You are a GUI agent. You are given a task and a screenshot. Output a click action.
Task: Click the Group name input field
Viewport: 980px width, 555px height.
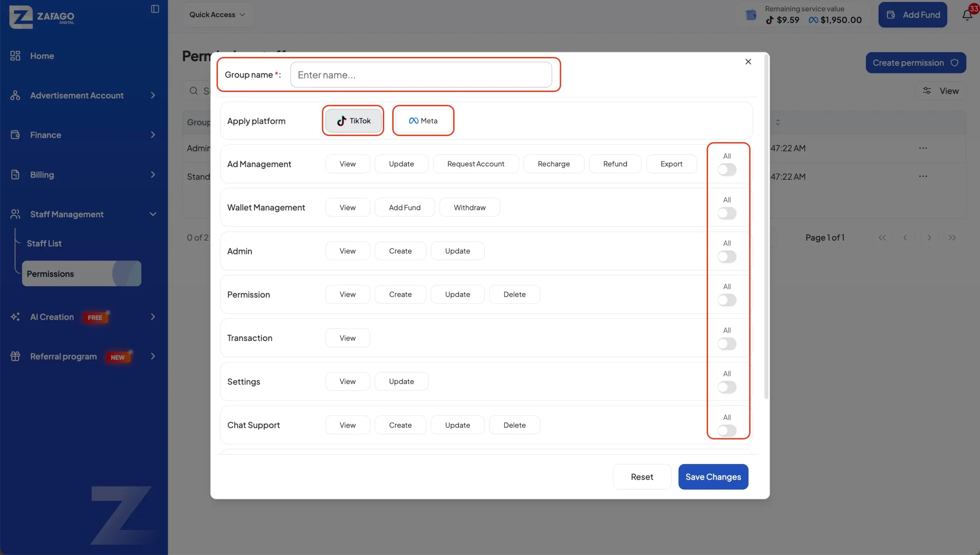click(x=421, y=75)
